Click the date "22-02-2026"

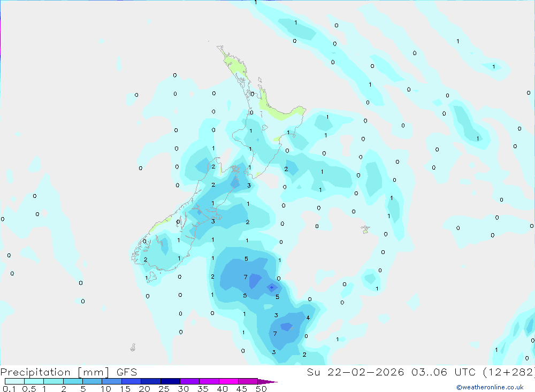[x=366, y=372]
